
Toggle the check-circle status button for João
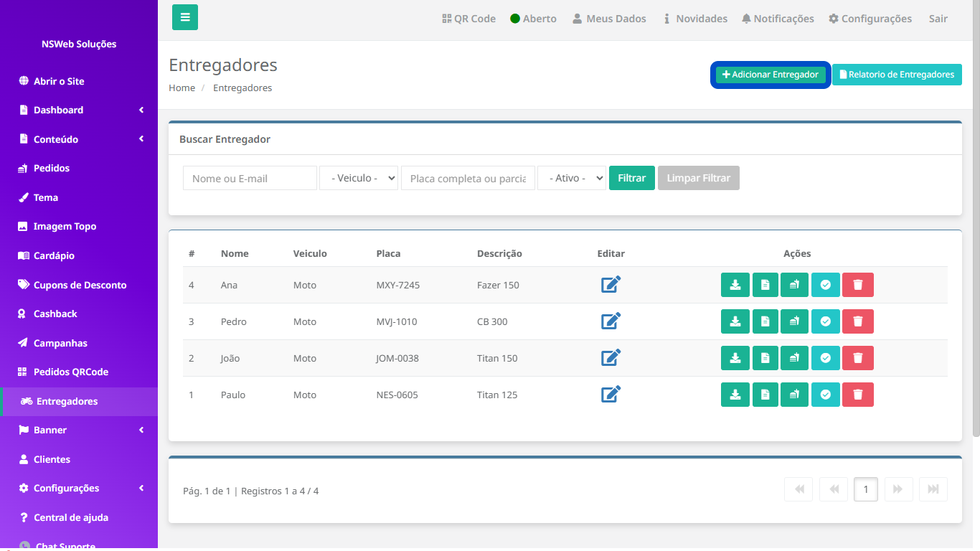click(x=825, y=358)
